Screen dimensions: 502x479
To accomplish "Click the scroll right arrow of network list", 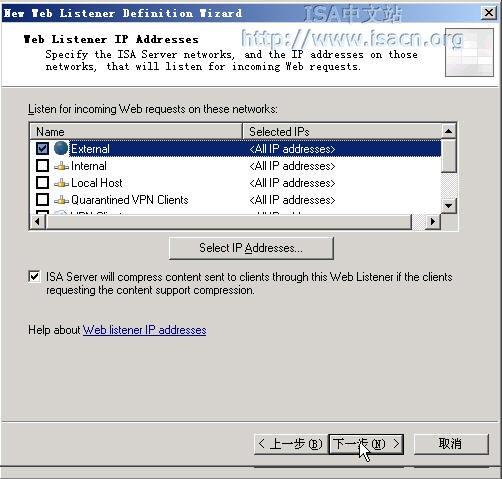I will 433,221.
